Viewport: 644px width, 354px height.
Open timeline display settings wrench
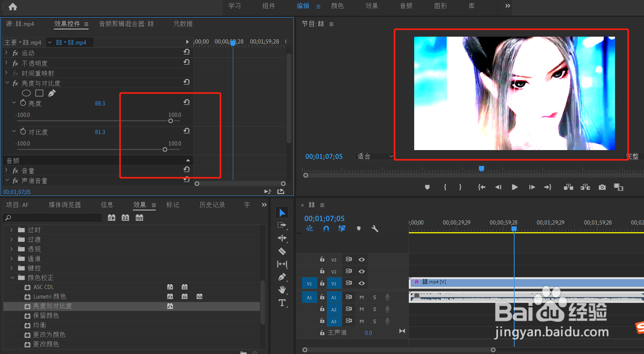point(375,228)
